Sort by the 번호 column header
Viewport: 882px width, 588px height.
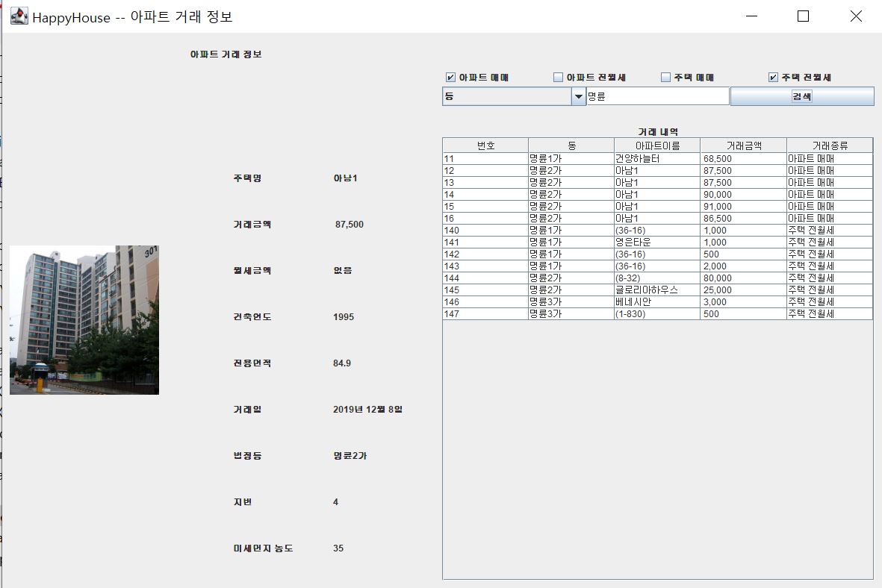pyautogui.click(x=485, y=146)
